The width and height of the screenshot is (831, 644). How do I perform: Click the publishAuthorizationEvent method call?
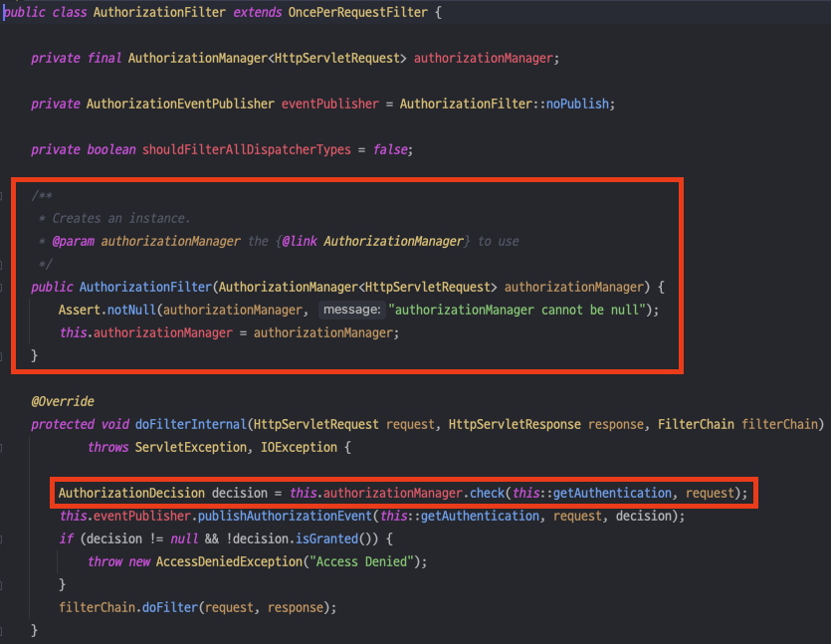(x=285, y=516)
